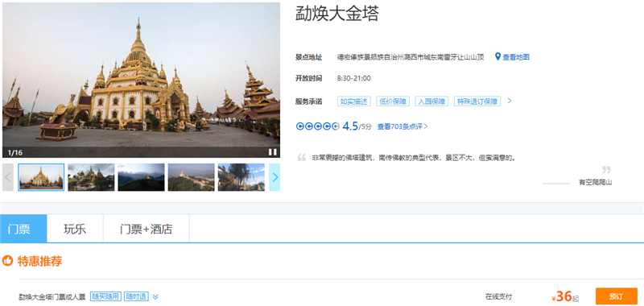The height and width of the screenshot is (306, 644).
Task: Show next thumbnails with right arrow
Action: click(x=275, y=177)
